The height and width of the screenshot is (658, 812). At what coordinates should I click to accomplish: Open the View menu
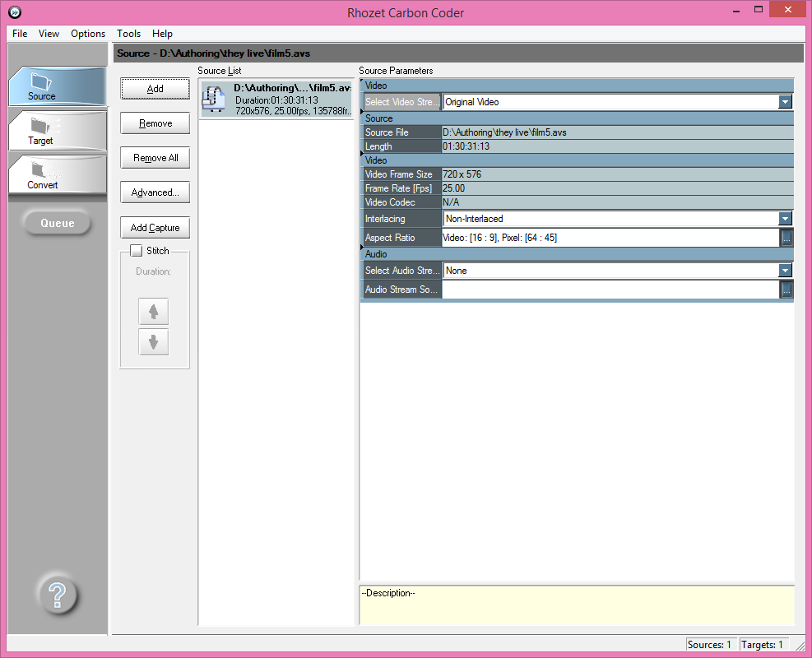point(49,34)
